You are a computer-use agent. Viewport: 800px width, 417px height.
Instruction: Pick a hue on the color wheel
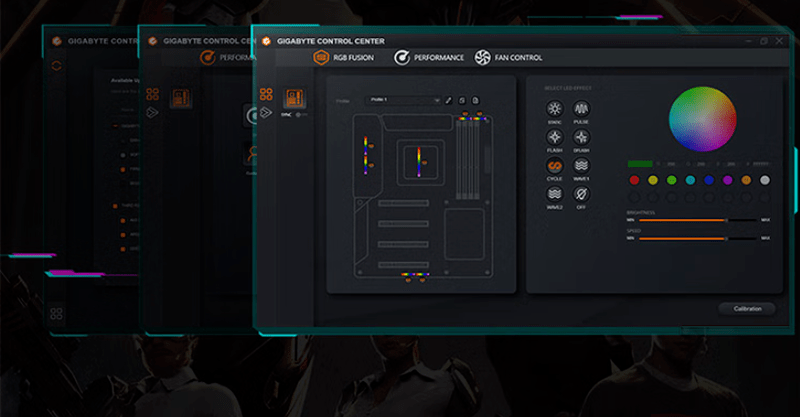703,119
